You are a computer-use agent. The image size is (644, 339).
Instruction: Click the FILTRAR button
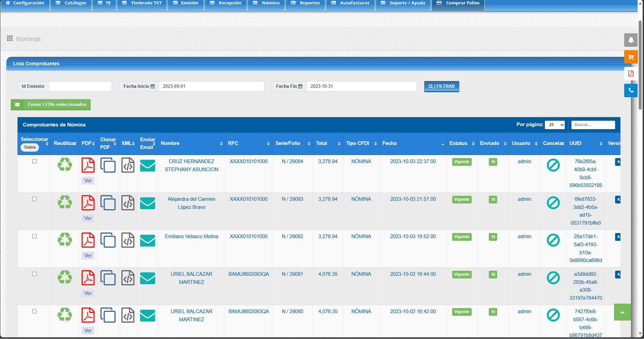441,86
